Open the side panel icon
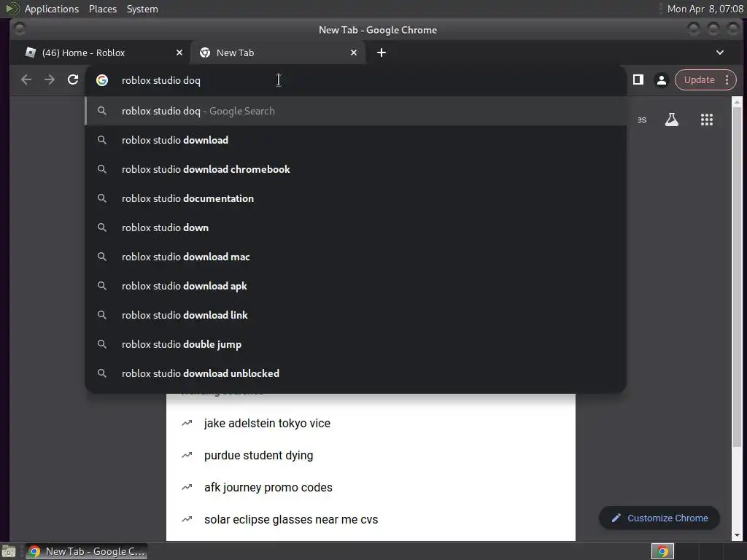Screen dimensions: 747x560 coord(638,80)
